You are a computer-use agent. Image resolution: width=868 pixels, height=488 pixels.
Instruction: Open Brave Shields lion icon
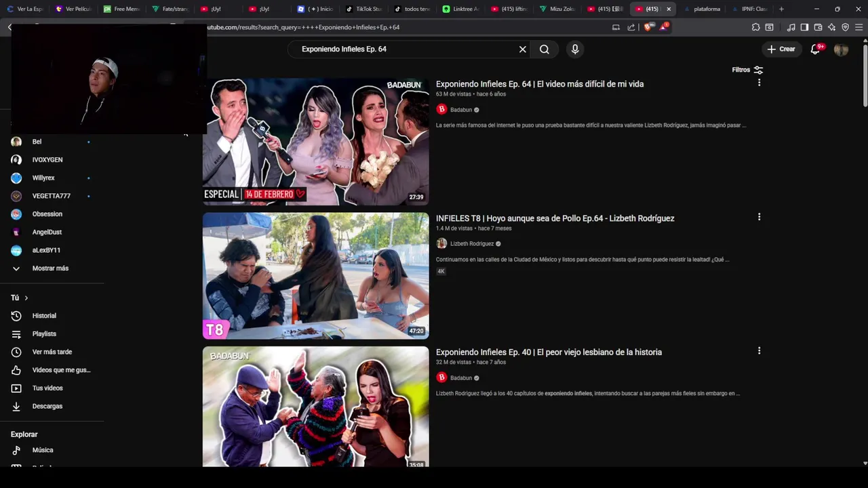pyautogui.click(x=647, y=27)
